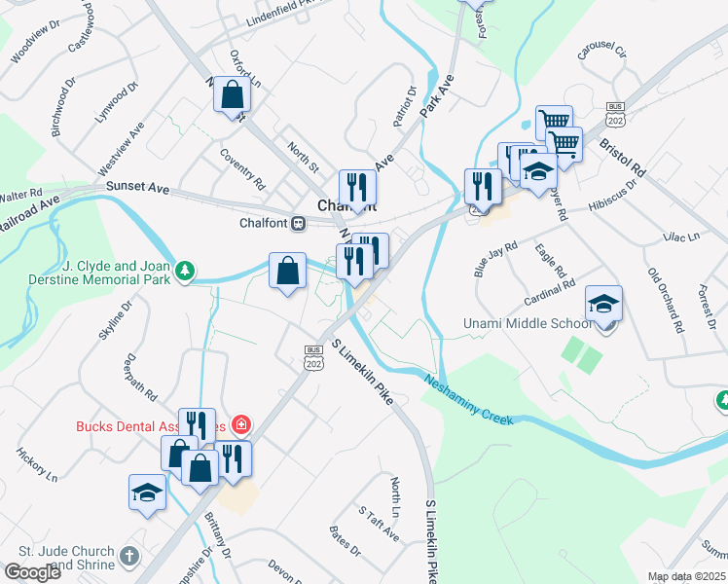Click the restaurant marker right of the shopping bags
The image size is (728, 584).
(x=233, y=463)
